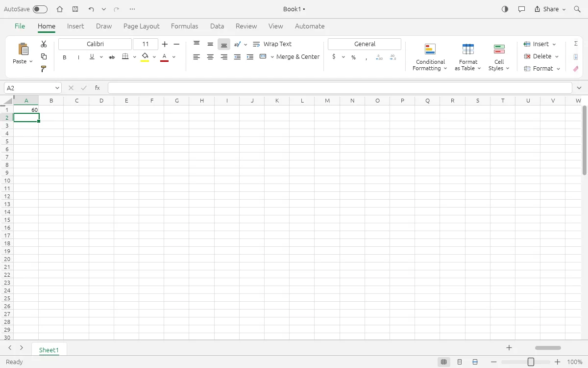Toggle Strikethrough formatting
The width and height of the screenshot is (588, 368).
tap(112, 57)
